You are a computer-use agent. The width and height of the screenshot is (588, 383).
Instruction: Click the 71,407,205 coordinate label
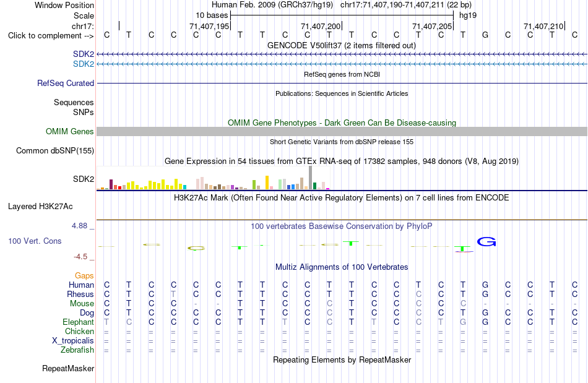432,26
